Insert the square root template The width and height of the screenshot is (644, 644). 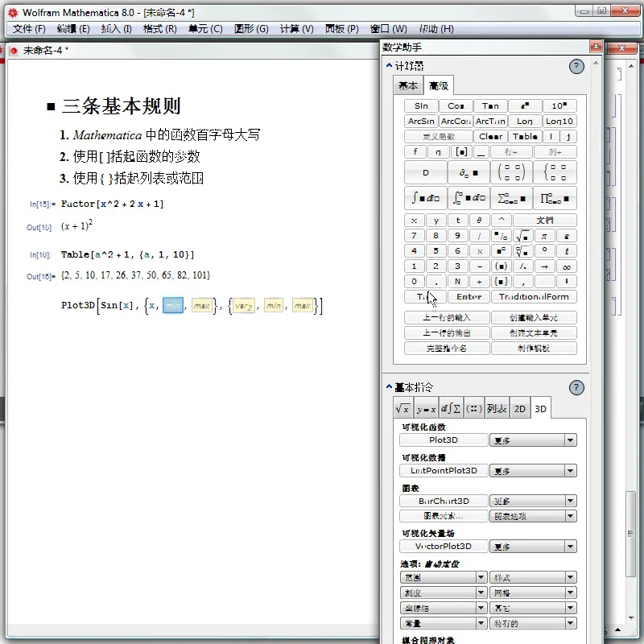tap(522, 236)
